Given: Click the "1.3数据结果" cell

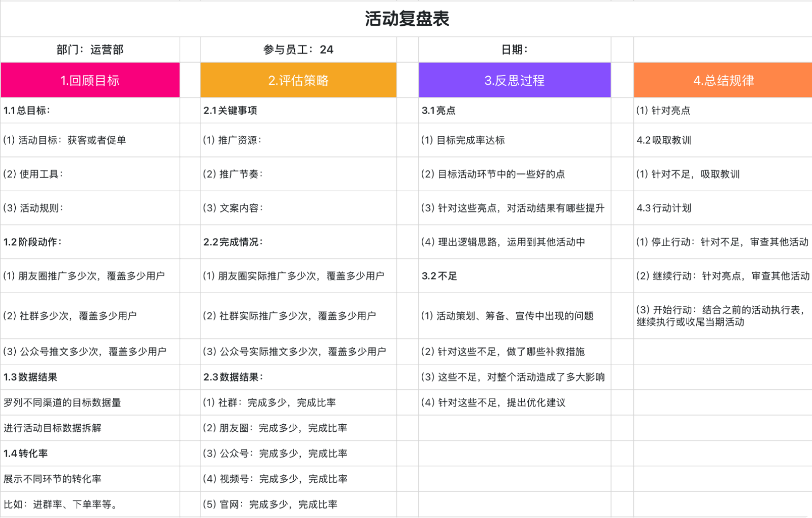Looking at the screenshot, I should (90, 377).
